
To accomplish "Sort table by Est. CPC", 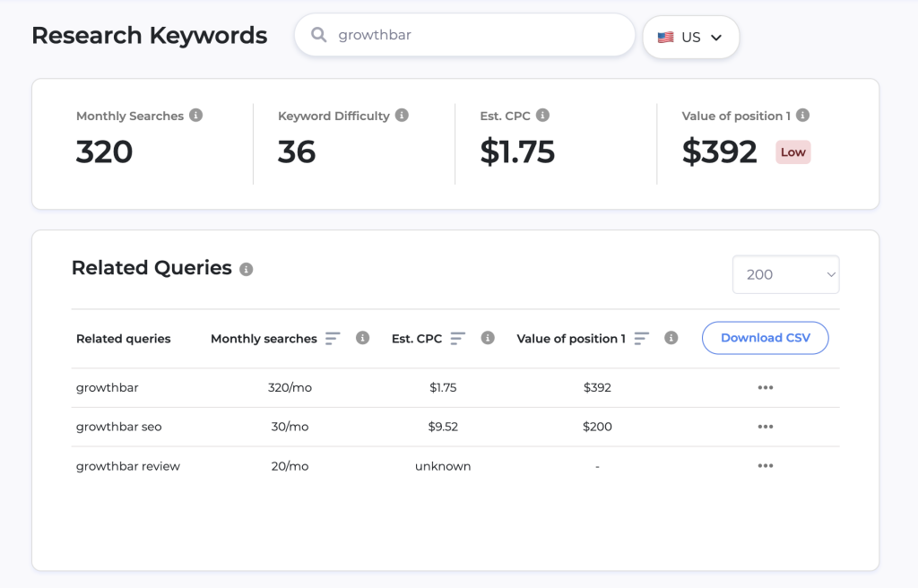I will click(x=458, y=339).
